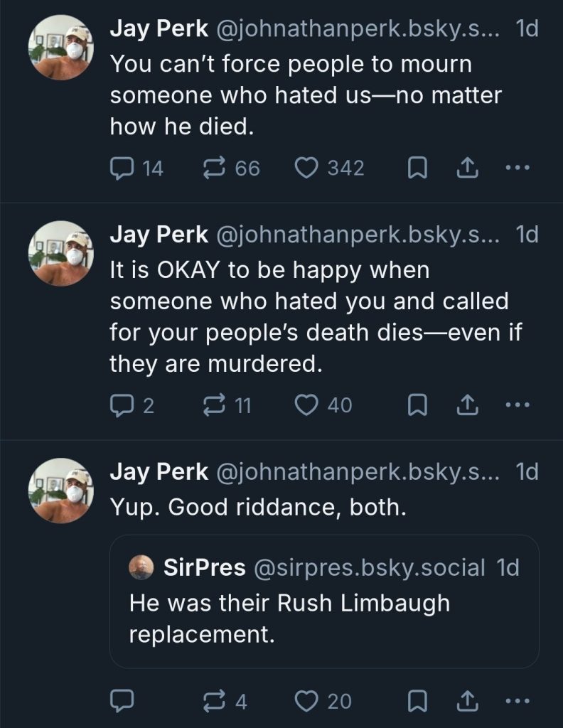Click Jay Perk's avatar on the second post
This screenshot has height=728, width=563.
point(60,251)
